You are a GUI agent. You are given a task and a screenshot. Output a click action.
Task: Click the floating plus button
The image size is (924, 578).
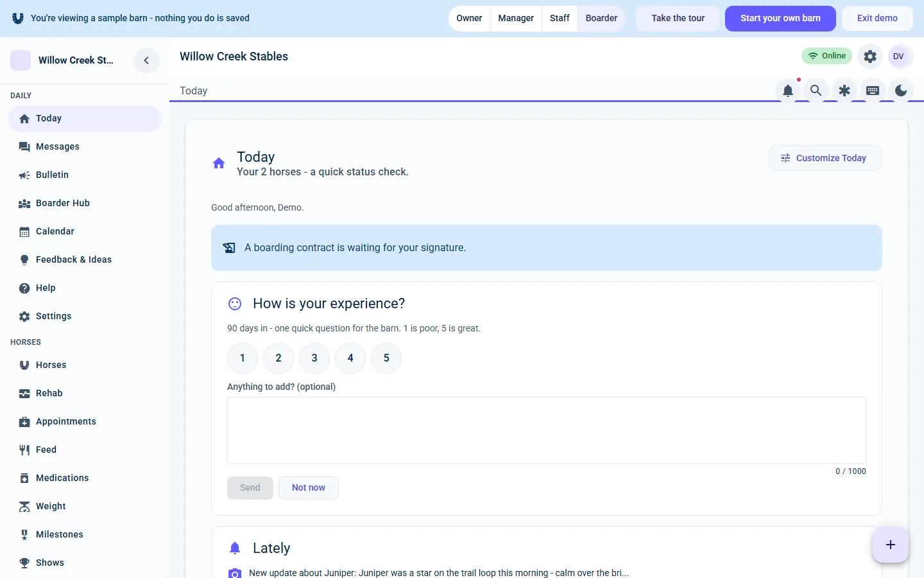point(891,545)
